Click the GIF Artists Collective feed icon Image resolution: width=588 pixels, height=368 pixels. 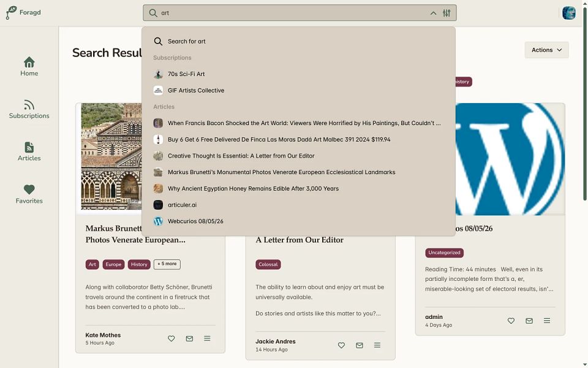click(158, 91)
